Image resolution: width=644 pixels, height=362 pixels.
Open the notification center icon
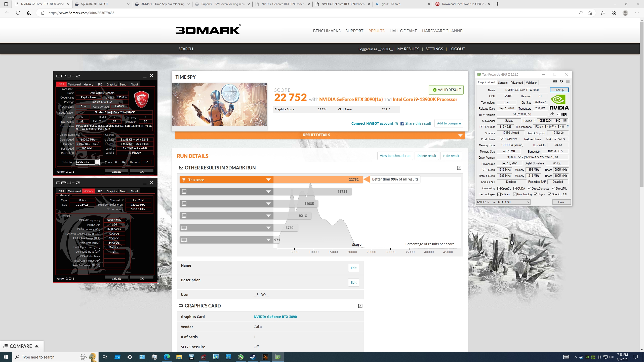636,357
